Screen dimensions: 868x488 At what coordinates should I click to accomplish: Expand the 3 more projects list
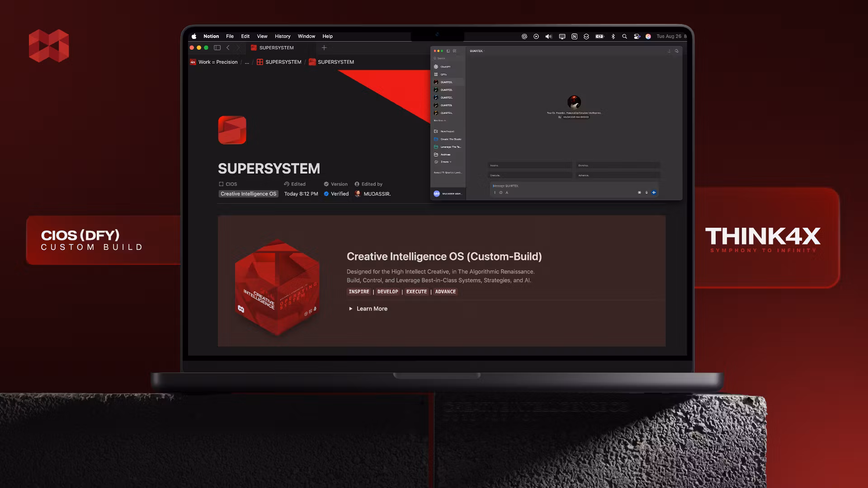445,162
